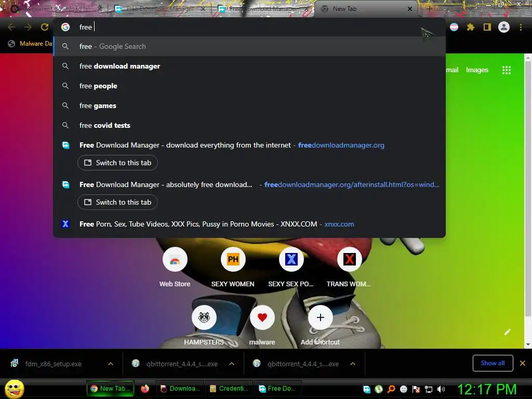Open the fdm_x86_setup.exe downloaded file
The height and width of the screenshot is (399, 532).
(x=54, y=364)
